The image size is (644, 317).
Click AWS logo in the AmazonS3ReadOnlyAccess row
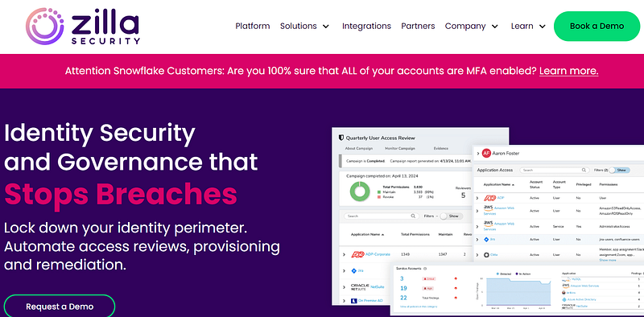tap(488, 208)
